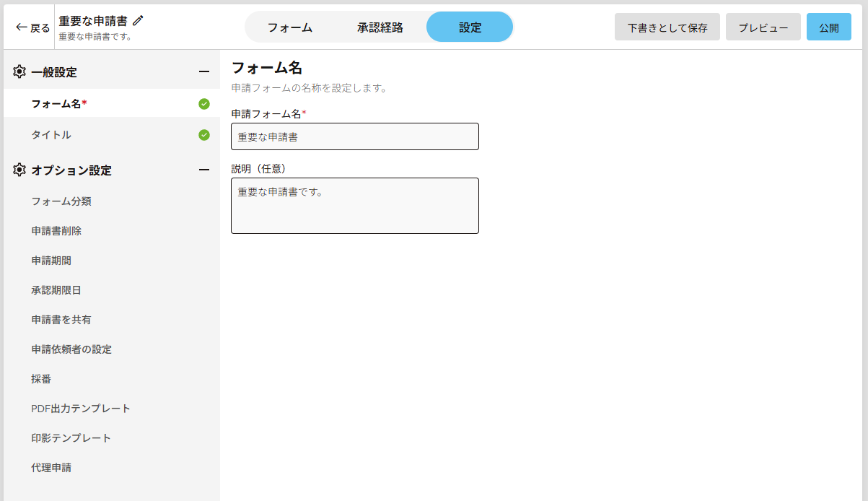The width and height of the screenshot is (868, 501).
Task: Open タイトル settings in sidebar
Action: [x=112, y=135]
